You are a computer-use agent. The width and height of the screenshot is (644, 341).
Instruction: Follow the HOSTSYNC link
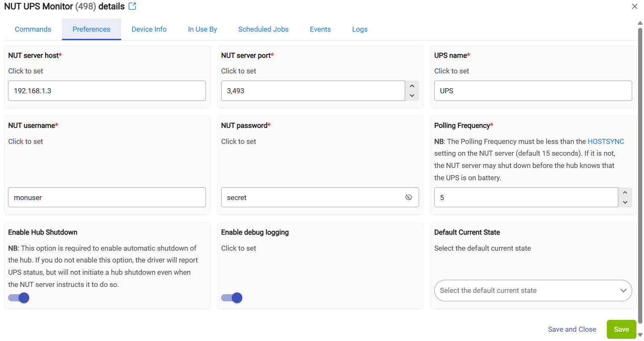click(x=606, y=141)
